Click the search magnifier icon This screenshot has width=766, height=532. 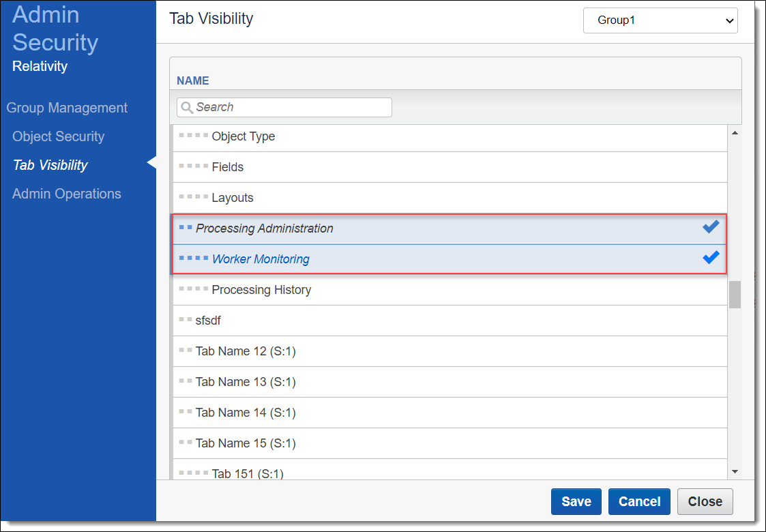click(187, 108)
